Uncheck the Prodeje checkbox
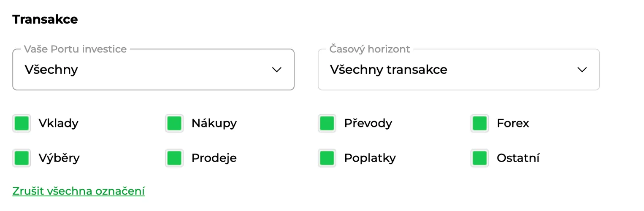 point(174,158)
